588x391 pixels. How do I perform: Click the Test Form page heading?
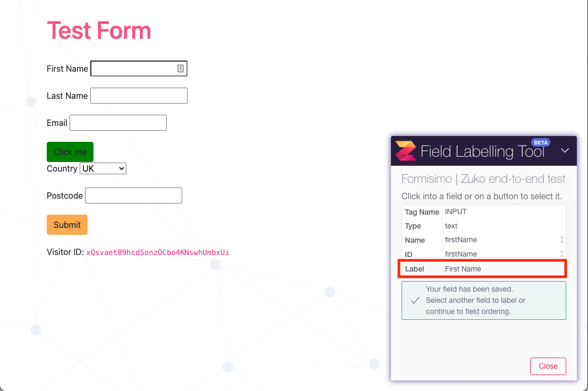pos(99,31)
